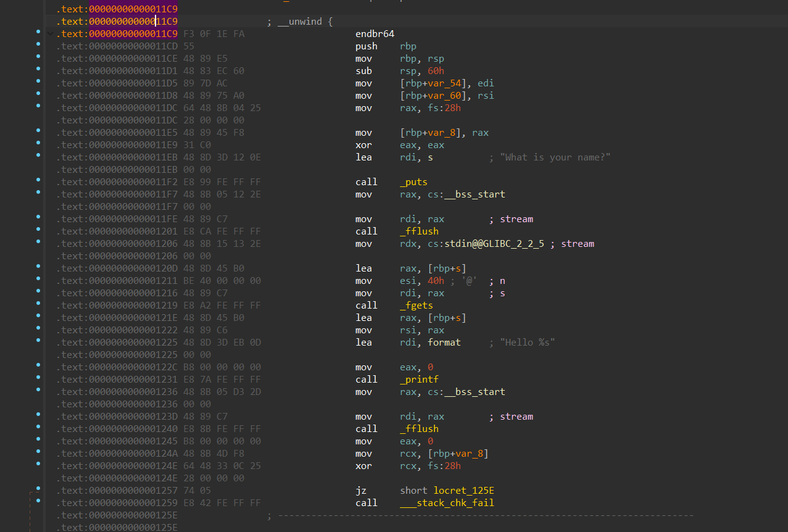Toggle breakpoint dot on the call _printf line
Image resolution: width=788 pixels, height=532 pixels.
point(38,377)
